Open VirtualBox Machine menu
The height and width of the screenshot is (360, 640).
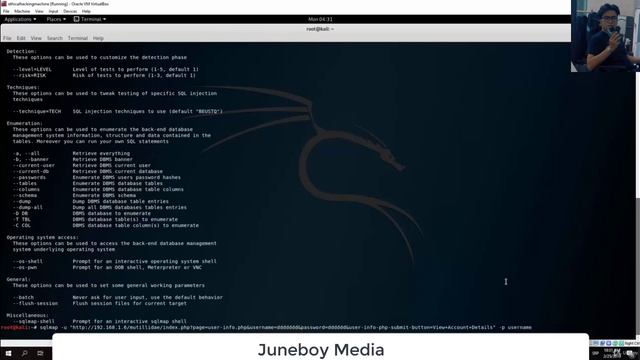click(22, 11)
